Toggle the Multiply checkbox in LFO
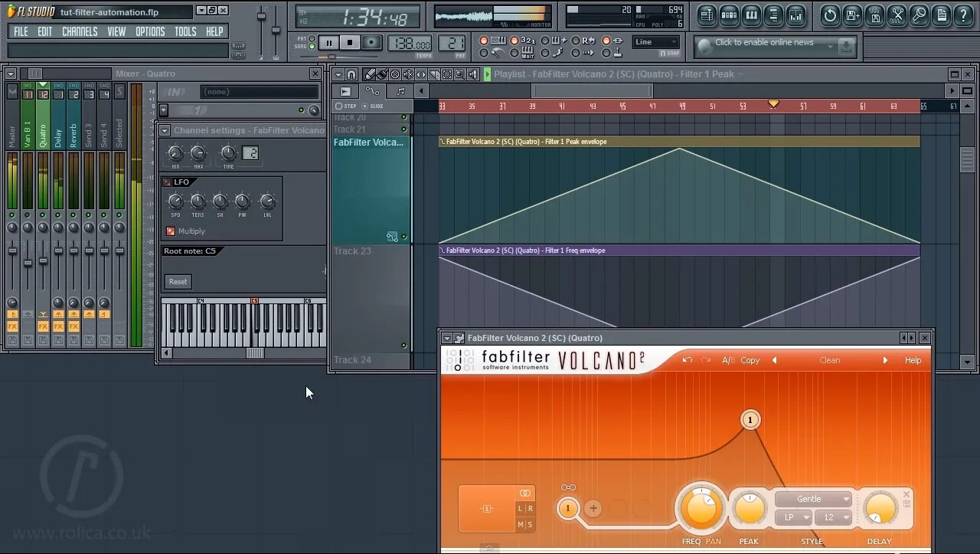 pos(170,231)
